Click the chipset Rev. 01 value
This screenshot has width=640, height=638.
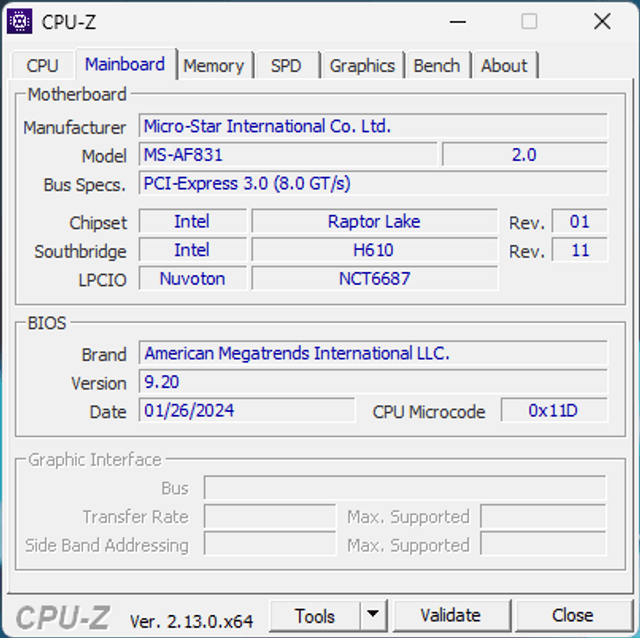[x=580, y=222]
